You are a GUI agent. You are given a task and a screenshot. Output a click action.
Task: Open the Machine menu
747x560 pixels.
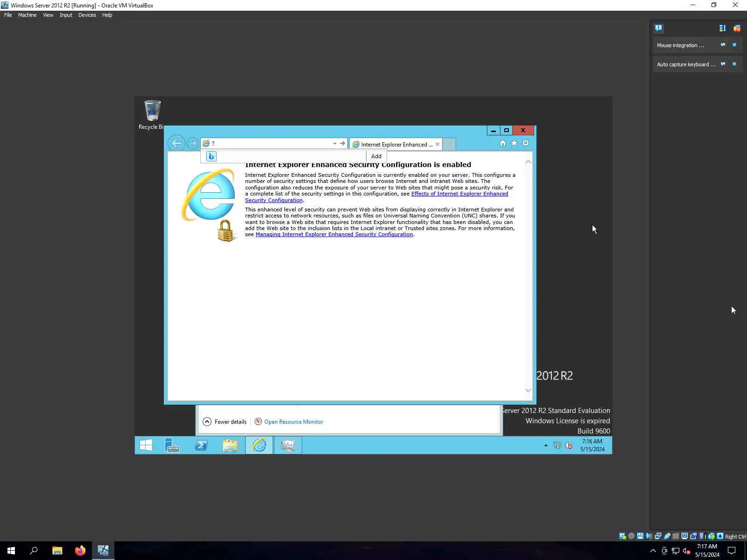pos(27,15)
